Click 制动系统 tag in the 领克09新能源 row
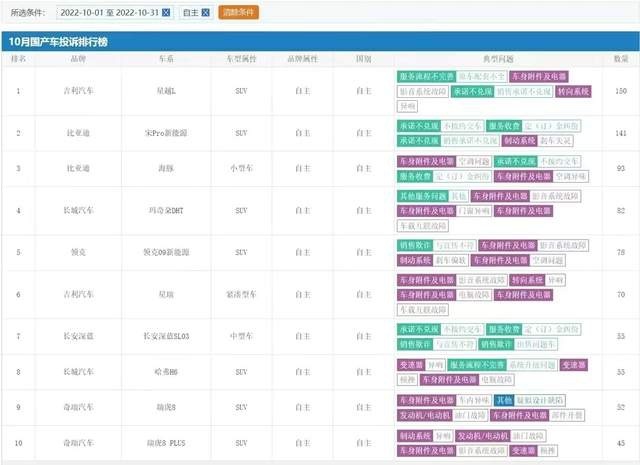Screen dimensions: 640x465 [x=415, y=260]
